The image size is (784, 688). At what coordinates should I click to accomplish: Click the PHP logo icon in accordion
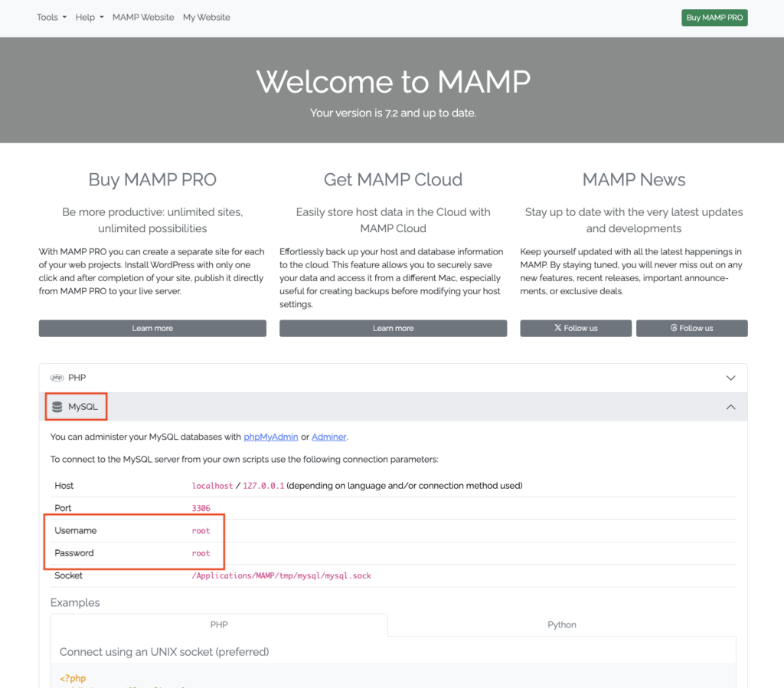coord(57,378)
